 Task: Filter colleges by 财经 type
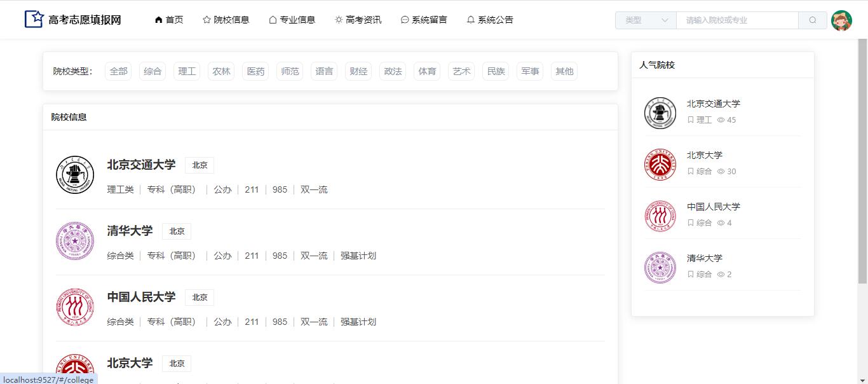pyautogui.click(x=358, y=71)
